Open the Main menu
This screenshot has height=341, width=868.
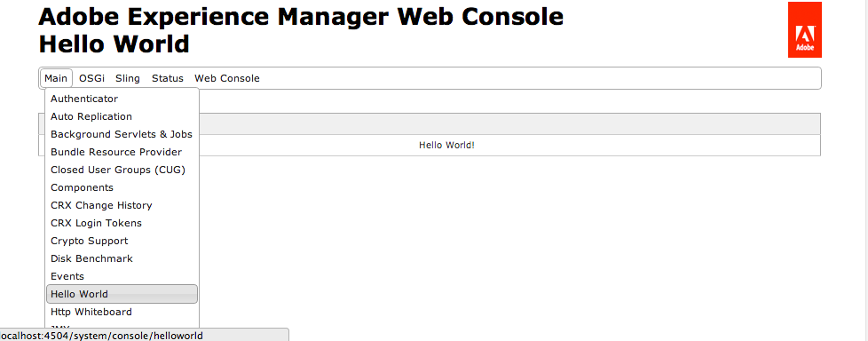click(x=56, y=79)
